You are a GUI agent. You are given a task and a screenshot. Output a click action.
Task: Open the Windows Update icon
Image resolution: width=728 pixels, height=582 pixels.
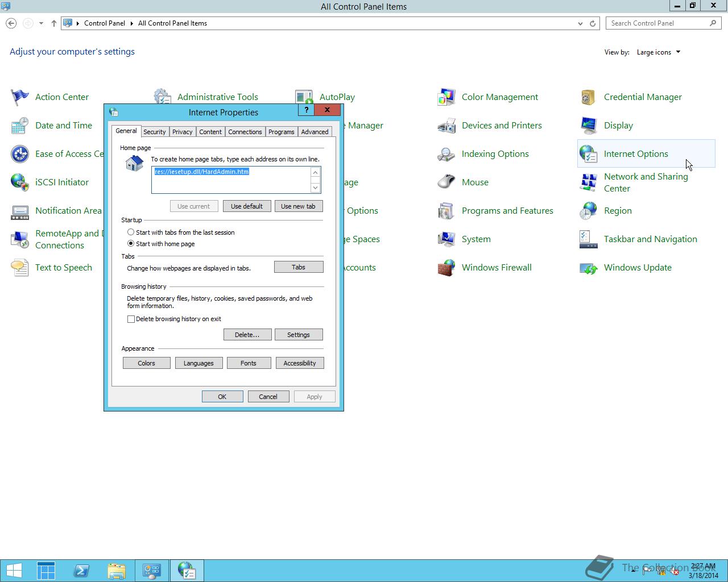click(x=589, y=268)
